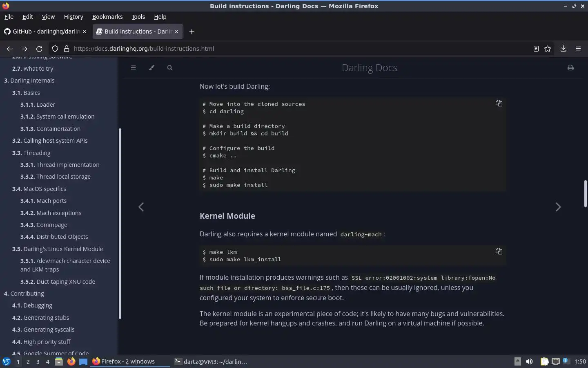Click the blue notification tray icon
This screenshot has width=588, height=368.
[566, 361]
